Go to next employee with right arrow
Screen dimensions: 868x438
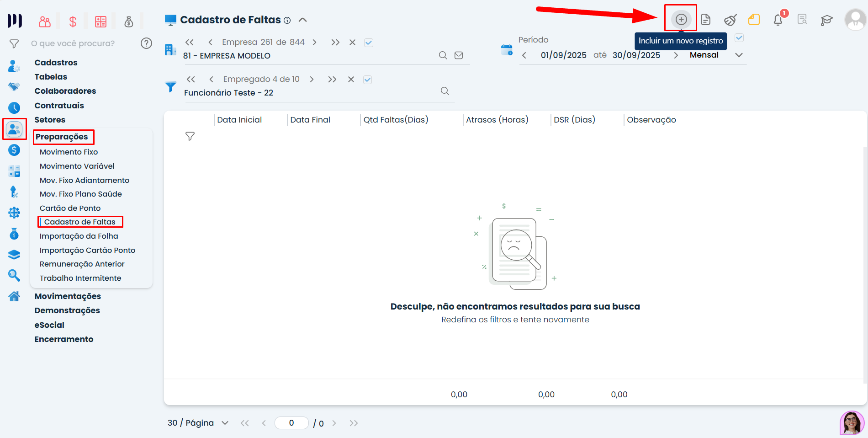[x=312, y=79]
